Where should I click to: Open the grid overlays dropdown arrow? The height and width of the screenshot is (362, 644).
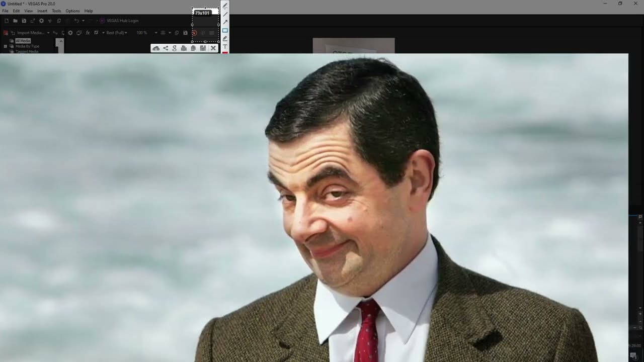click(170, 33)
